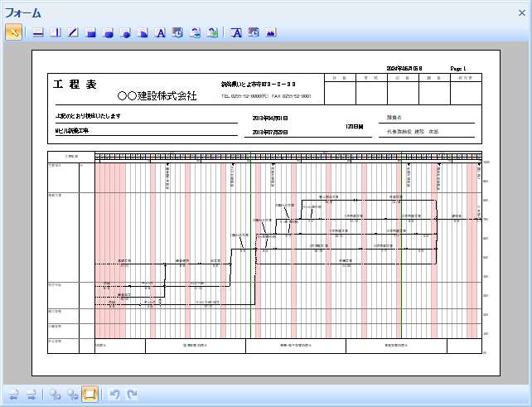Click the icon with blue curved arrows
Viewport: 532px width, 407px height.
[196, 32]
